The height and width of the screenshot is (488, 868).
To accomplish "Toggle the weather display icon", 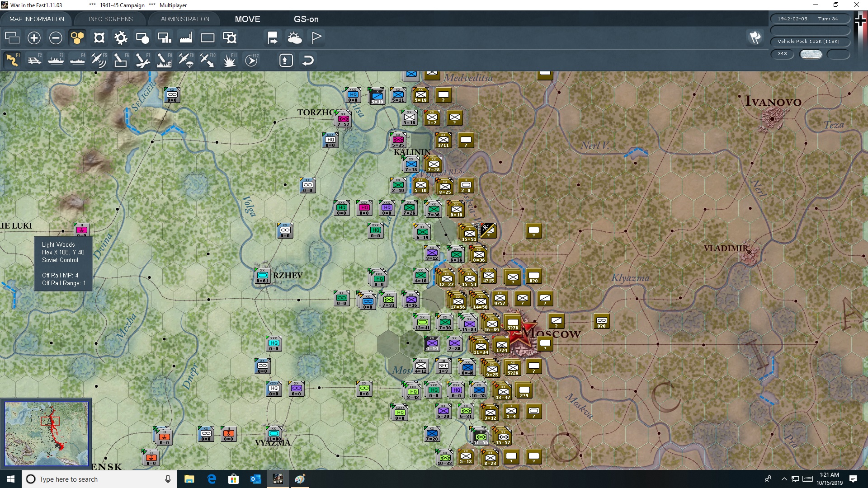I will (295, 38).
